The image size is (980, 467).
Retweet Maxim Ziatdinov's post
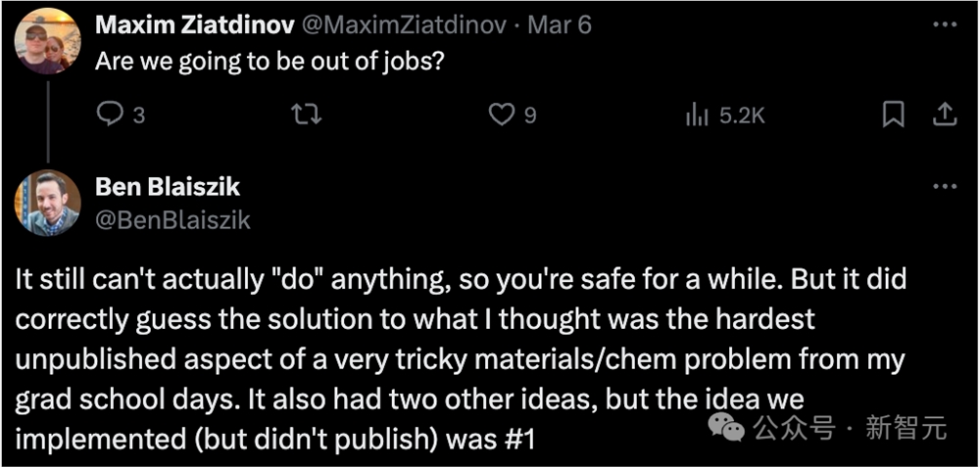point(306,115)
